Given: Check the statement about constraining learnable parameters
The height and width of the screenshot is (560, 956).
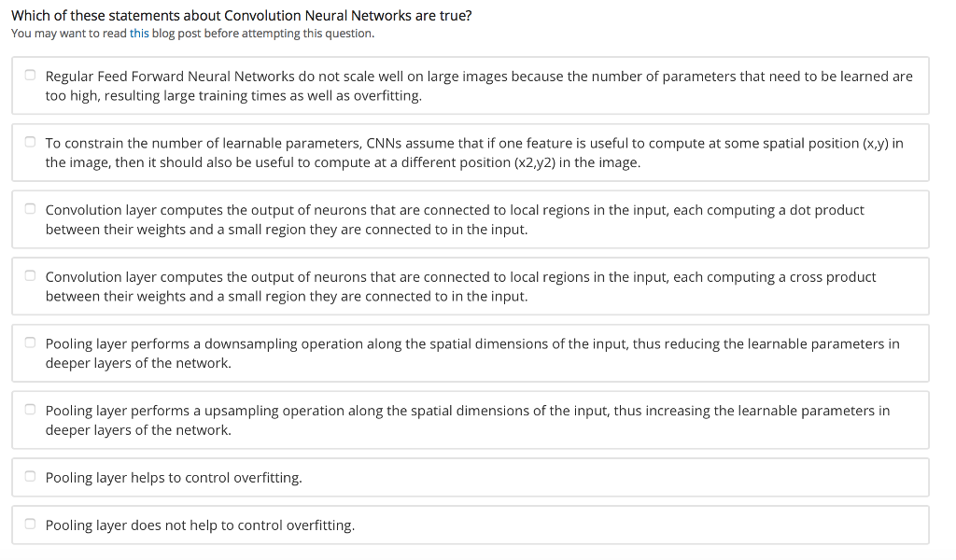Looking at the screenshot, I should [x=30, y=141].
